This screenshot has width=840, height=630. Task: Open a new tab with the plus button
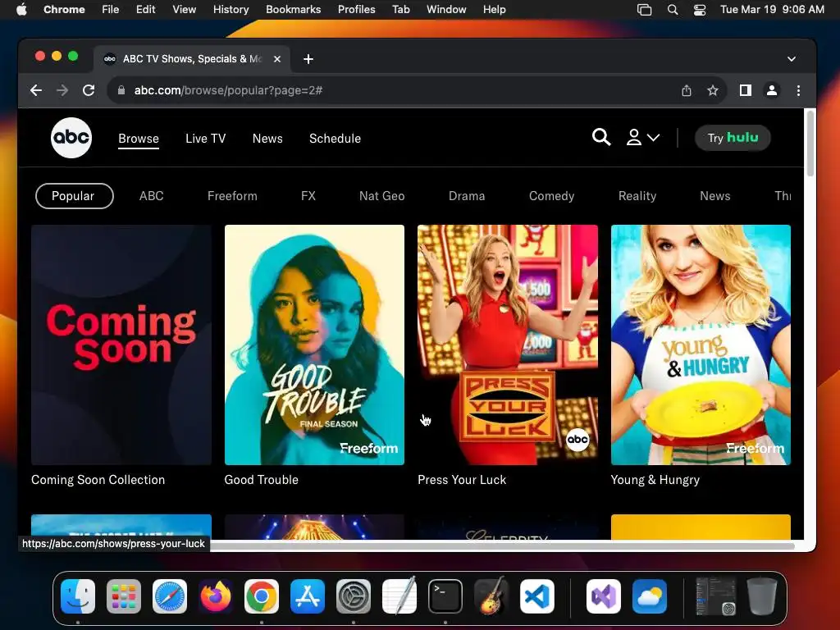click(x=308, y=59)
